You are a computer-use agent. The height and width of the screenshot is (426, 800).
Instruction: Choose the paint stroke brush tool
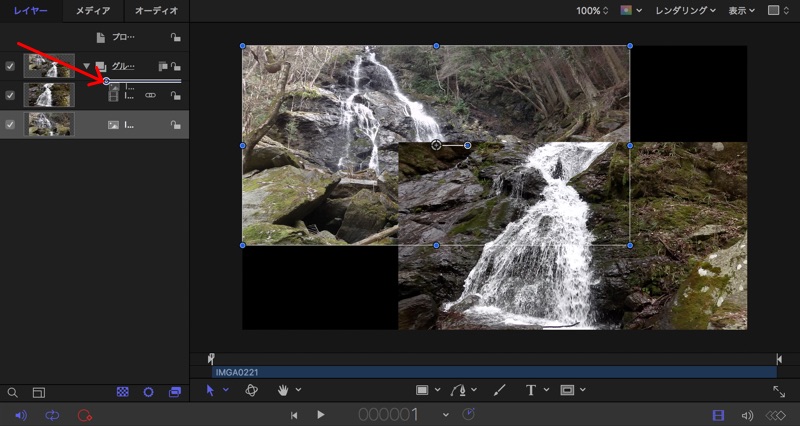(x=500, y=390)
